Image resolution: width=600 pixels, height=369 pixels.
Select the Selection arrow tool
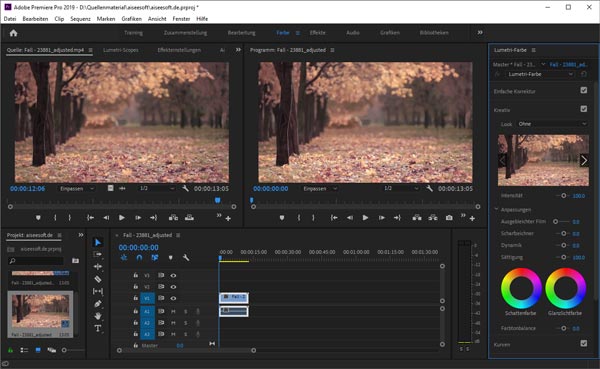pos(98,242)
